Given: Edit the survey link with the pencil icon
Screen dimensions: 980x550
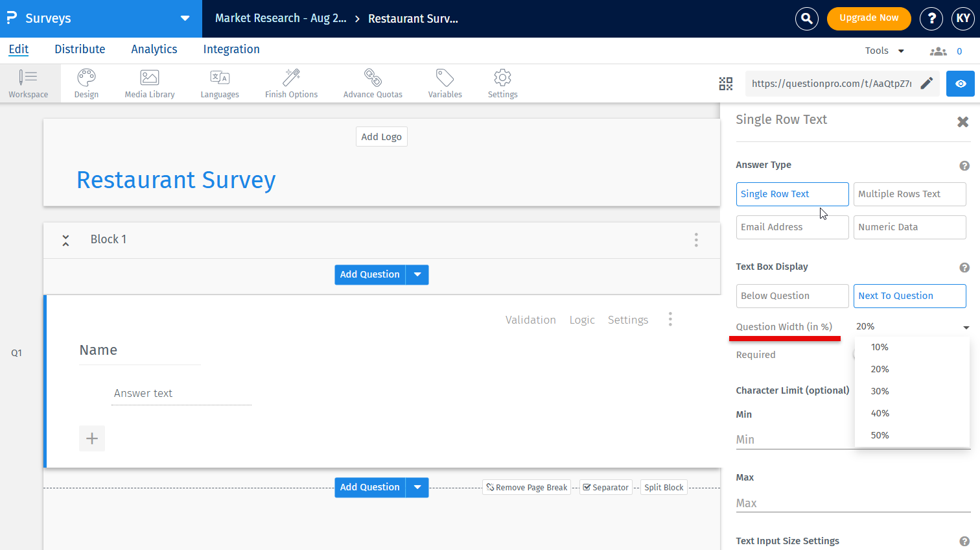Looking at the screenshot, I should pos(926,83).
